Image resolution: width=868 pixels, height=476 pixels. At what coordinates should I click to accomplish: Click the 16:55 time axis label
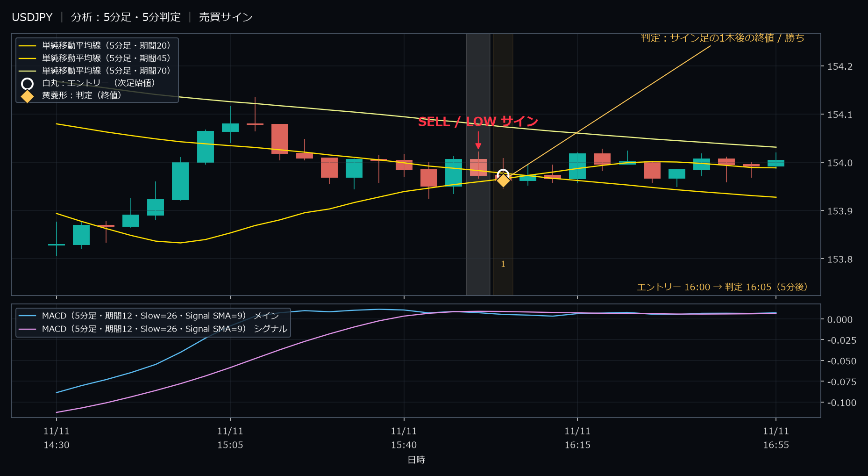point(776,438)
